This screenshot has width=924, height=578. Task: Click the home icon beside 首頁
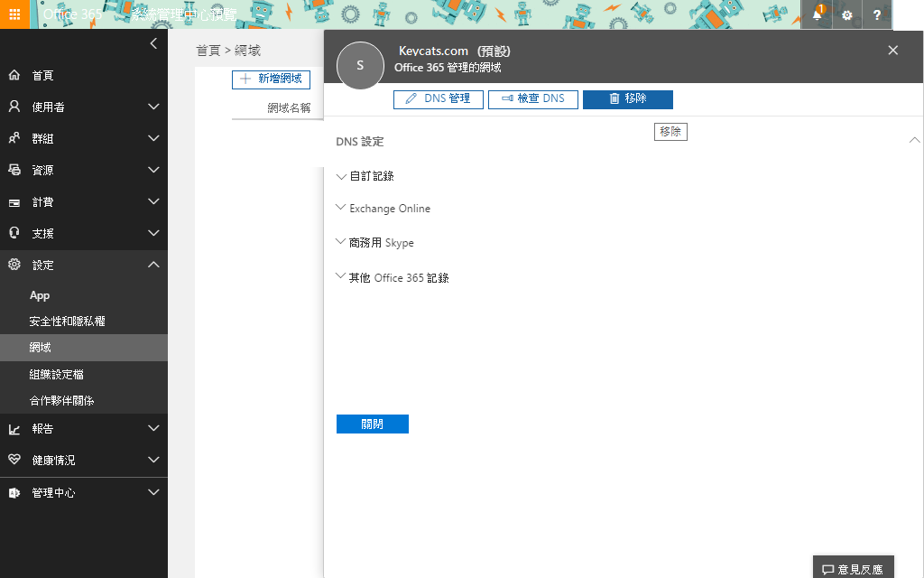point(14,75)
